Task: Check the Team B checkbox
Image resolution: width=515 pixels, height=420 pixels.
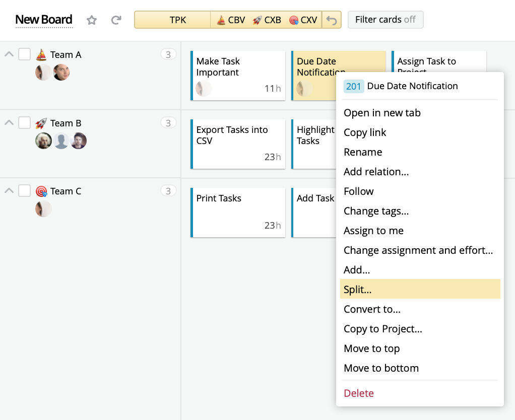Action: 24,122
